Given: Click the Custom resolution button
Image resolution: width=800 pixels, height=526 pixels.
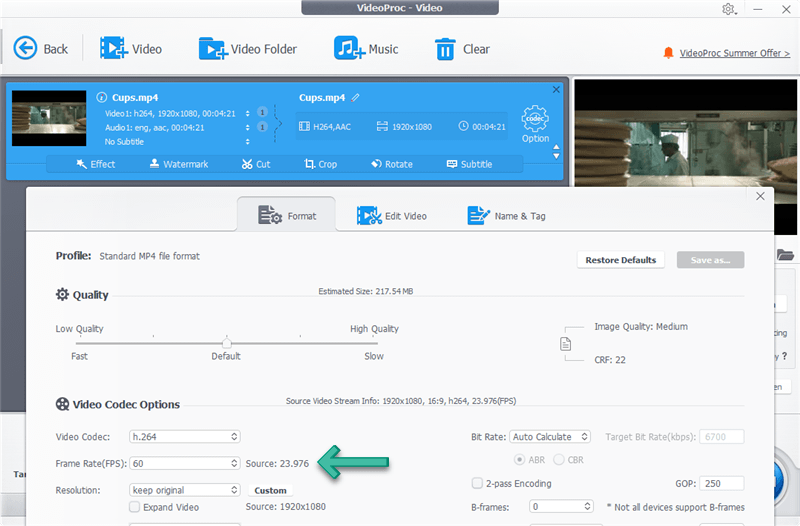Looking at the screenshot, I should tap(270, 490).
